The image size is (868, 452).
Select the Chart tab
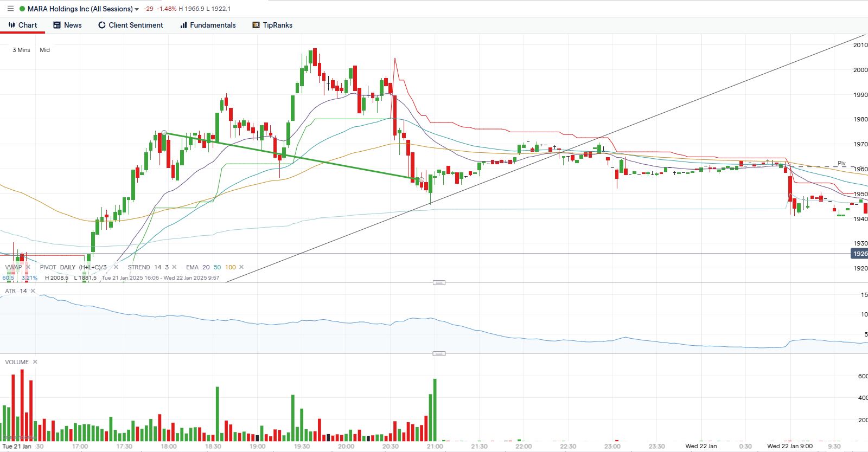point(23,25)
